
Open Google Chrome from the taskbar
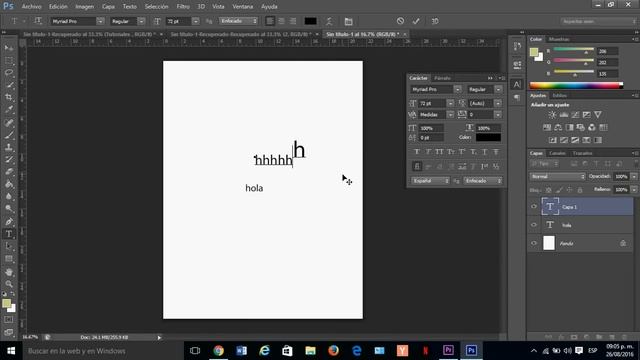218,351
